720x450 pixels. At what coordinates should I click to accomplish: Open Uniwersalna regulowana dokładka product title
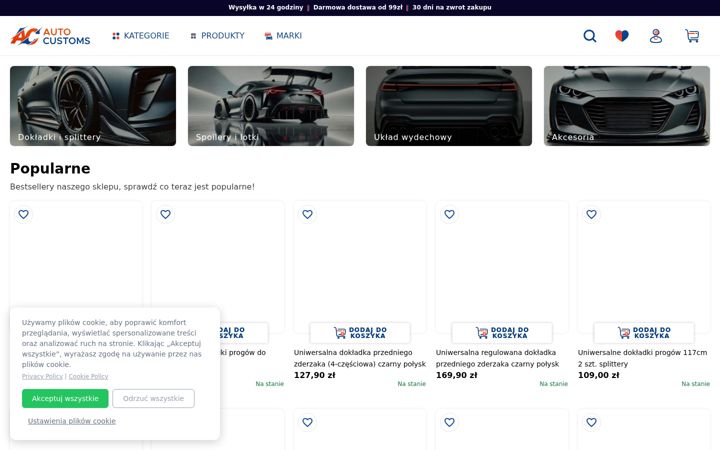coord(497,358)
